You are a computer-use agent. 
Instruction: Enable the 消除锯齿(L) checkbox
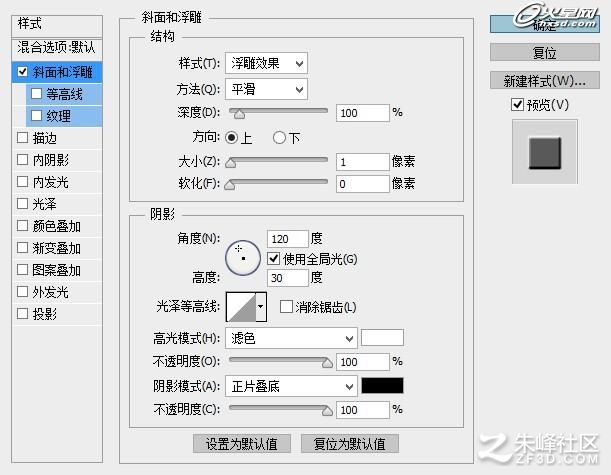pos(286,307)
